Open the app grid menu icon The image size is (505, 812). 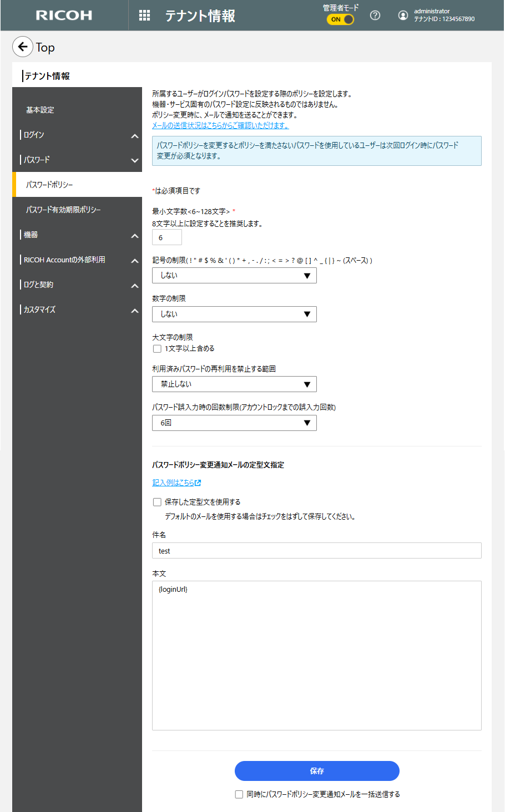[144, 16]
